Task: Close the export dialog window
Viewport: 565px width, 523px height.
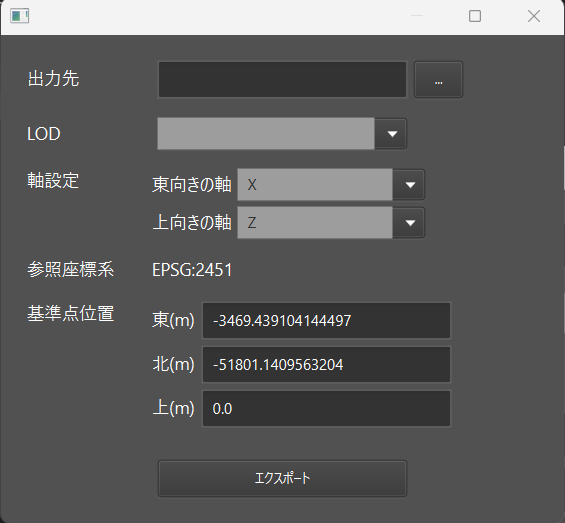Action: (x=534, y=16)
